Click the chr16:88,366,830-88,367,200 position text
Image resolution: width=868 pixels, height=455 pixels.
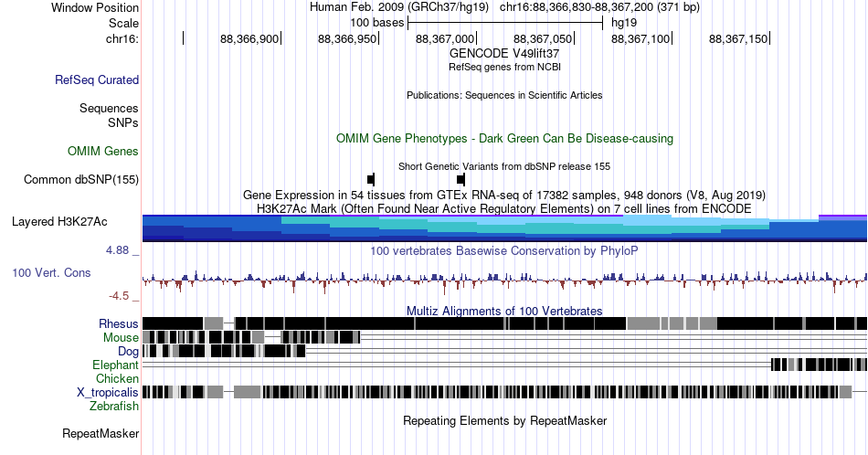599,7
